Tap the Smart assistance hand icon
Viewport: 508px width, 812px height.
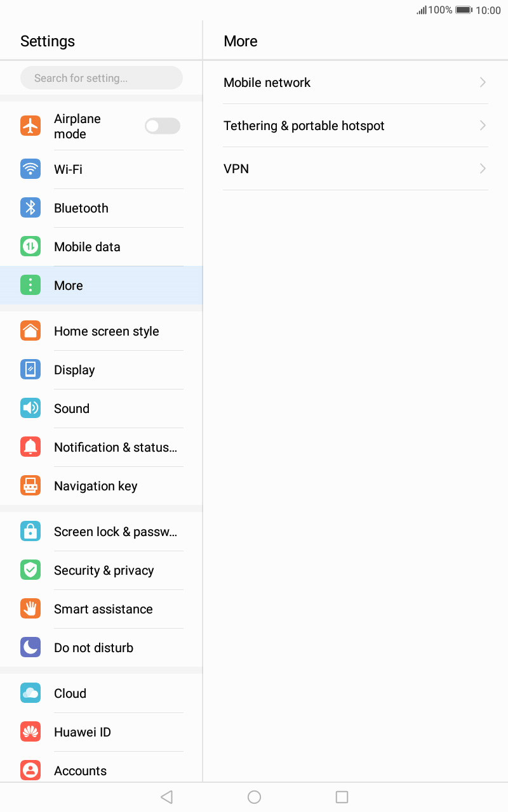pos(30,609)
